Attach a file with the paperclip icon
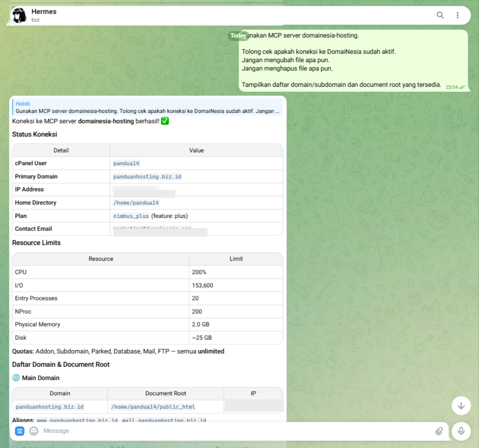This screenshot has height=448, width=479. [439, 431]
